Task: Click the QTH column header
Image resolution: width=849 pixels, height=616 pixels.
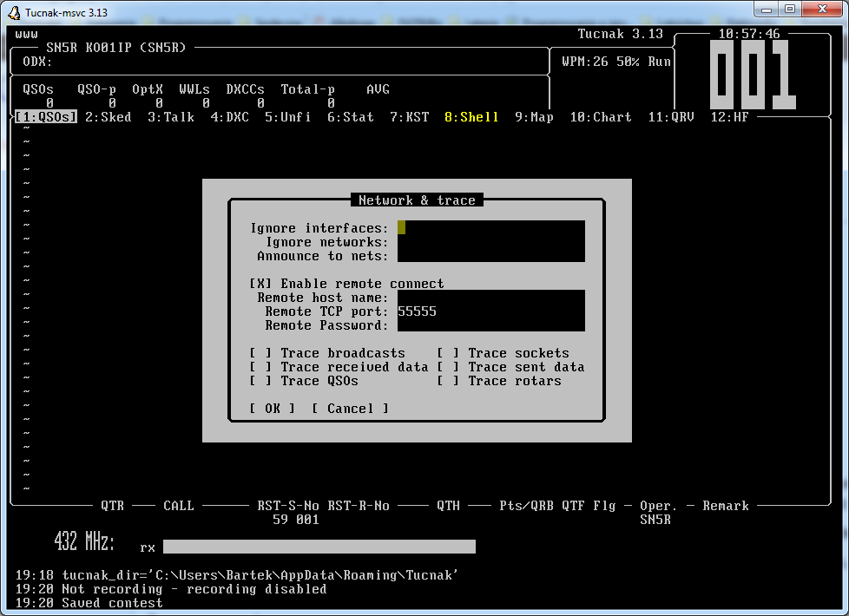Action: tap(448, 506)
